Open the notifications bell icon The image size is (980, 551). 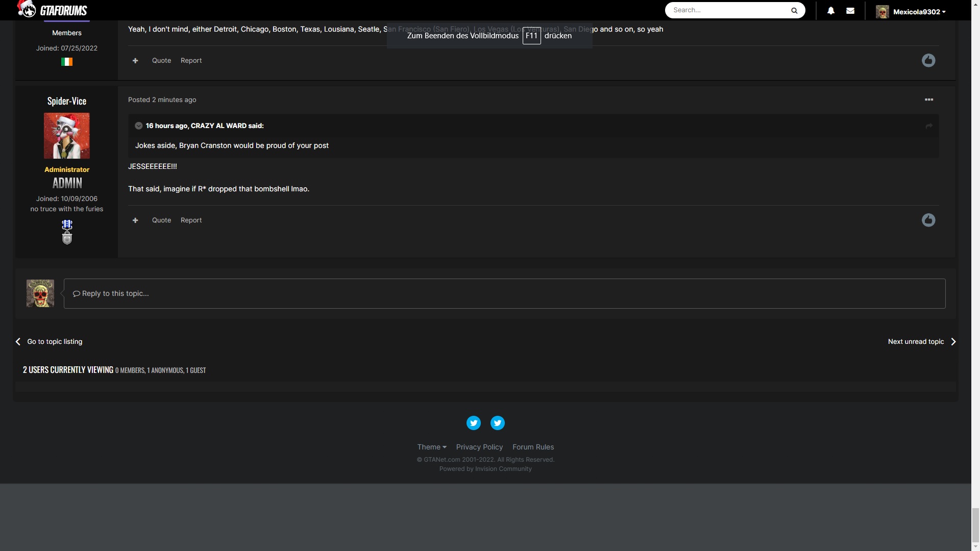(x=831, y=11)
